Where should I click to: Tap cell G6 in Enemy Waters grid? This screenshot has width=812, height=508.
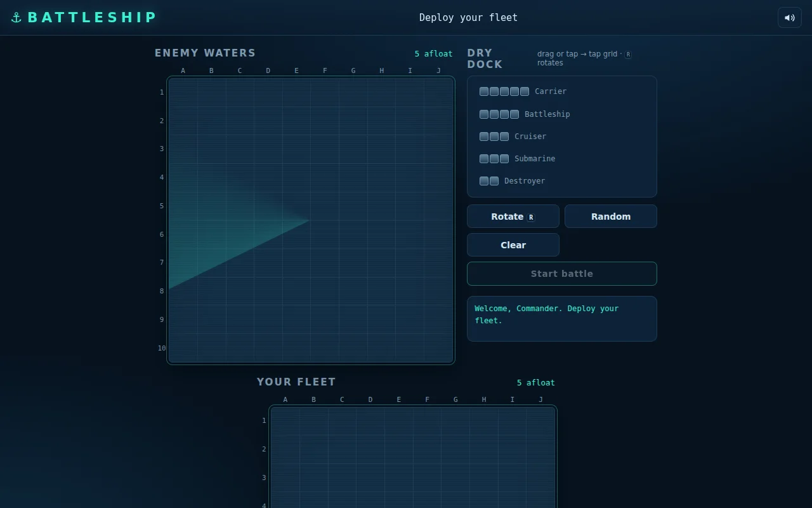click(353, 234)
